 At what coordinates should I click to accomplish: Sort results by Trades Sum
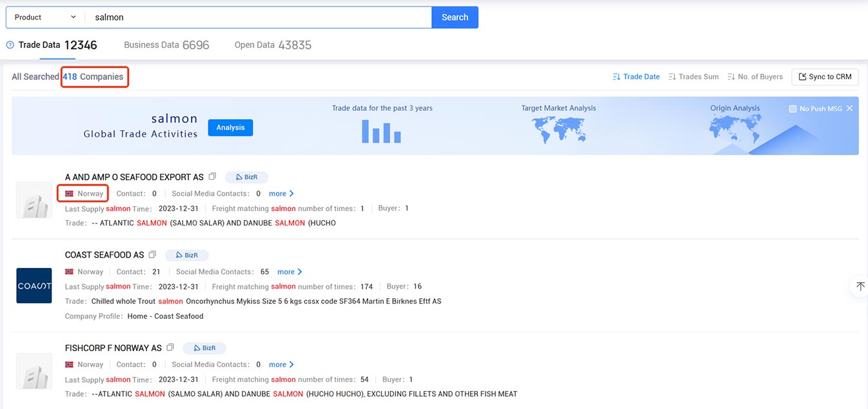pos(693,77)
